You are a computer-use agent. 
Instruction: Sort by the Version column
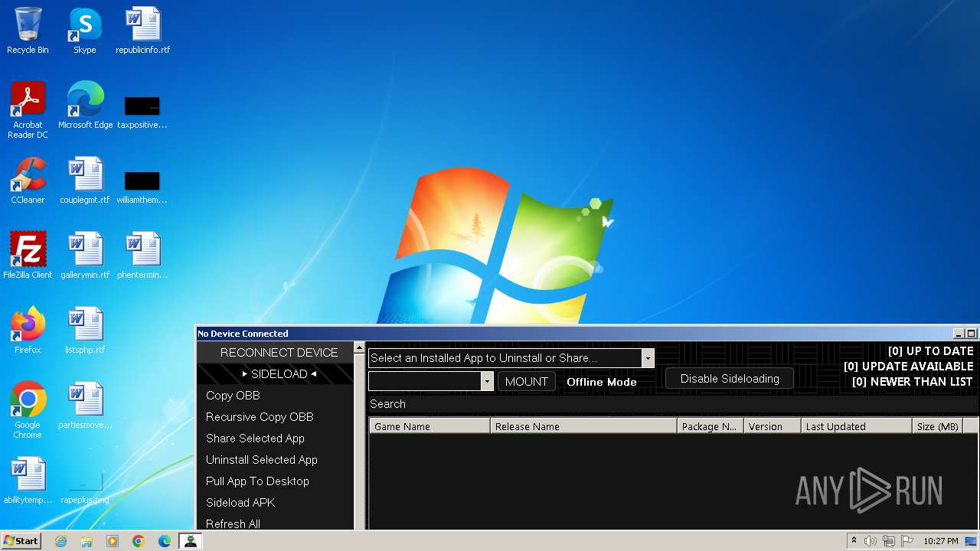point(773,426)
